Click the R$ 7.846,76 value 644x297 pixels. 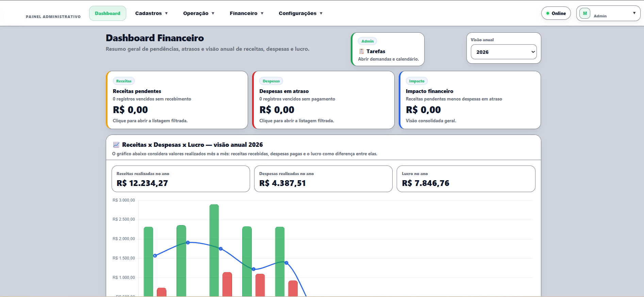426,183
